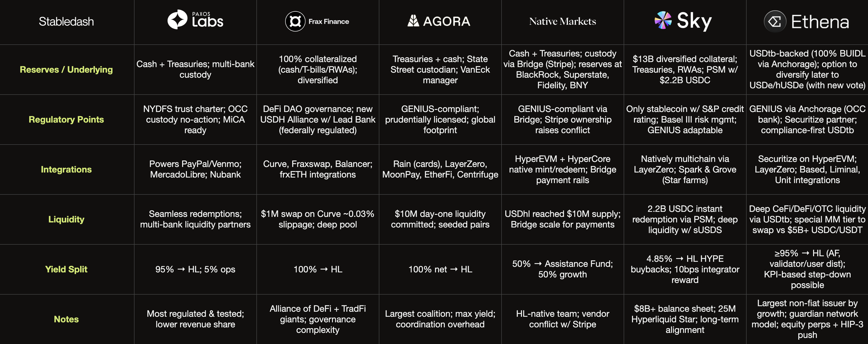This screenshot has width=868, height=344.
Task: Select Agora 100% net → HL cell
Action: (440, 269)
